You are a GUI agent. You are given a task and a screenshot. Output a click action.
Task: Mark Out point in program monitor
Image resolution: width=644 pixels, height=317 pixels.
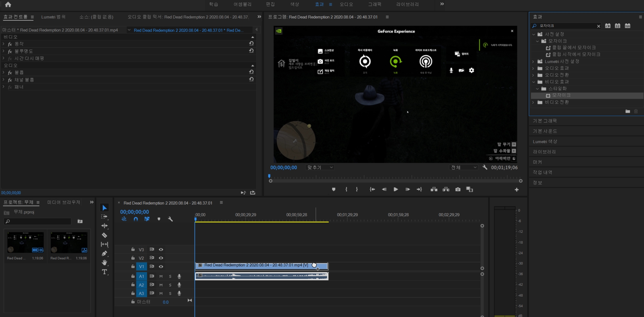click(357, 189)
